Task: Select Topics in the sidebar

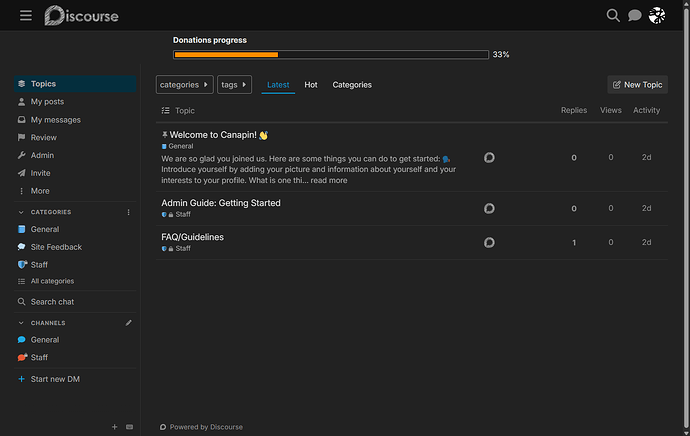Action: pos(75,84)
